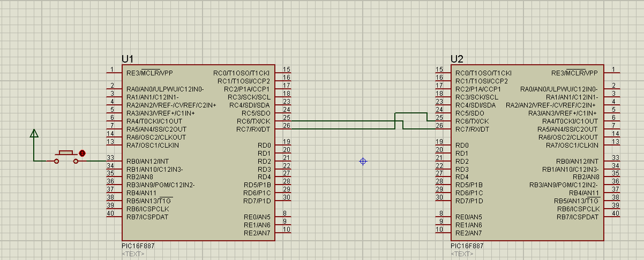Toggle the push button's red latch actuator
This screenshot has width=644, height=260.
[82, 153]
